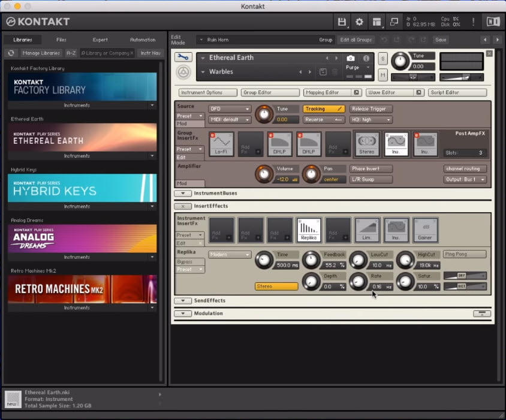Switch to the Files tab
Screen dimensions: 506x420
(61, 40)
